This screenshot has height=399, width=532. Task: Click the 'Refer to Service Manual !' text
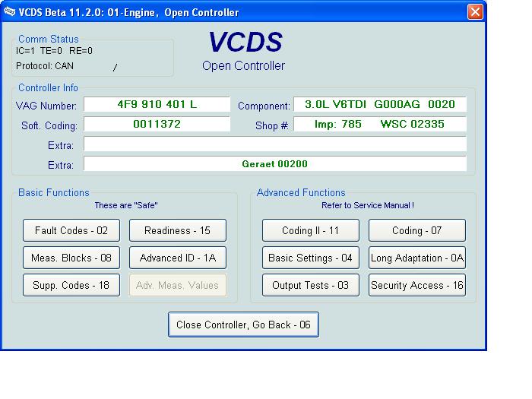[x=368, y=205]
